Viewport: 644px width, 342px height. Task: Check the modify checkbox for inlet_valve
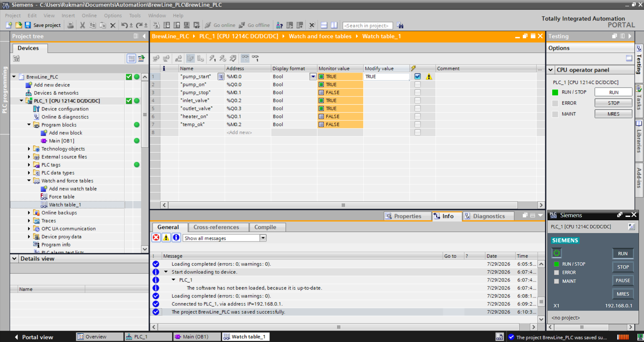[417, 100]
